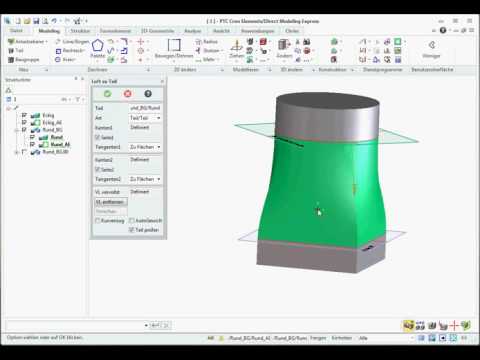
Task: Toggle checkbox for Rund_BG assembly
Action: [24, 130]
